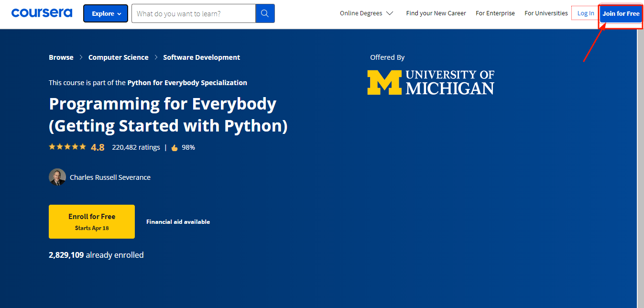The height and width of the screenshot is (308, 644).
Task: Click the five-star rating icons
Action: pyautogui.click(x=67, y=147)
